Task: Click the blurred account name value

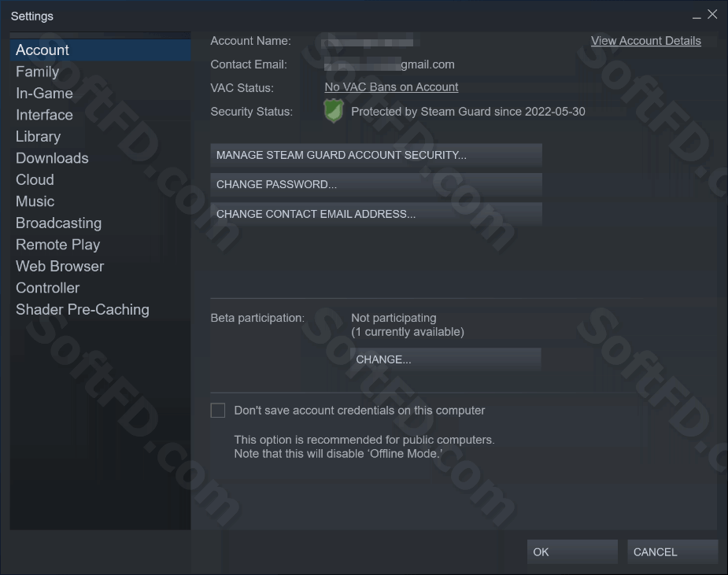Action: click(370, 41)
